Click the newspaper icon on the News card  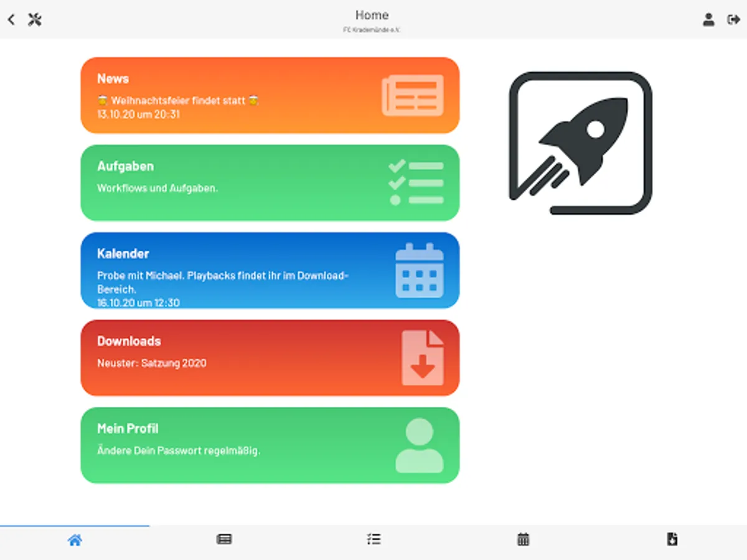[x=413, y=95]
